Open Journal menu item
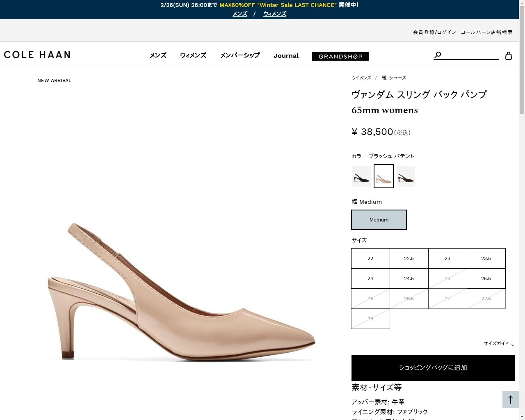 point(286,56)
